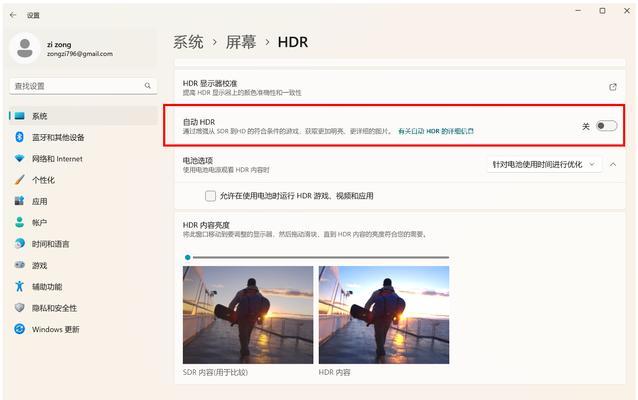Click the 游戏 gamepad icon in sidebar
Screen dimensions: 638x400
[x=20, y=265]
